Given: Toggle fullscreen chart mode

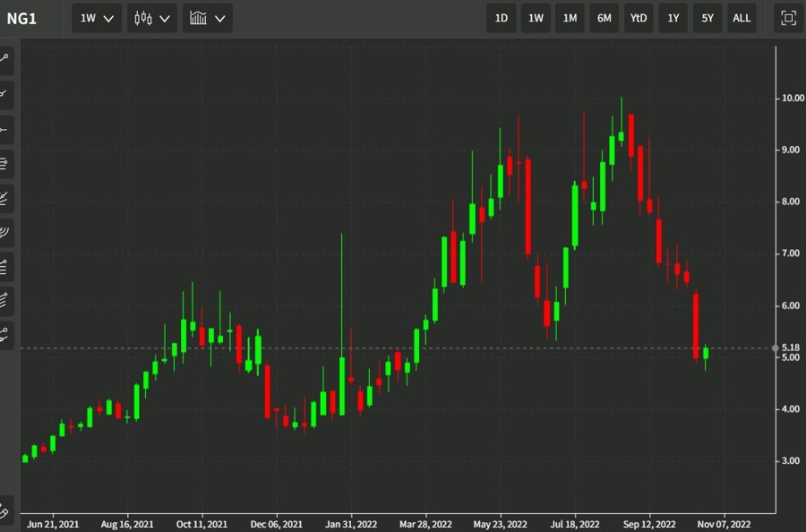Looking at the screenshot, I should (x=788, y=19).
